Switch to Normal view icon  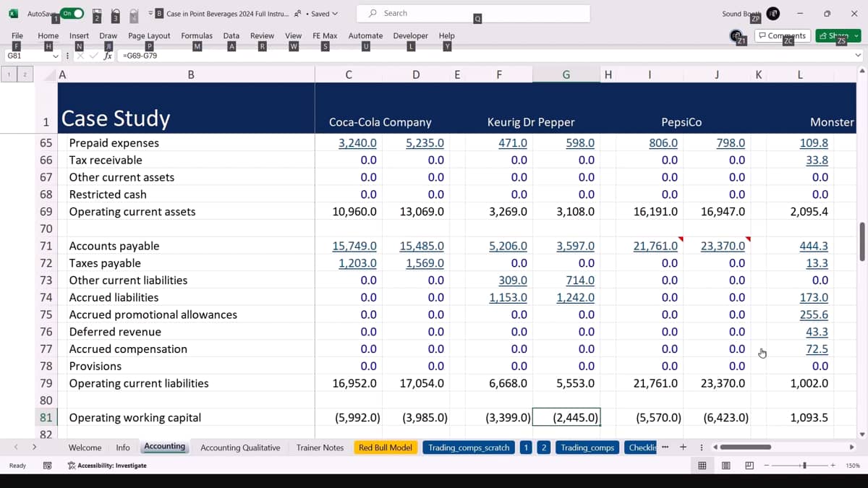click(702, 466)
